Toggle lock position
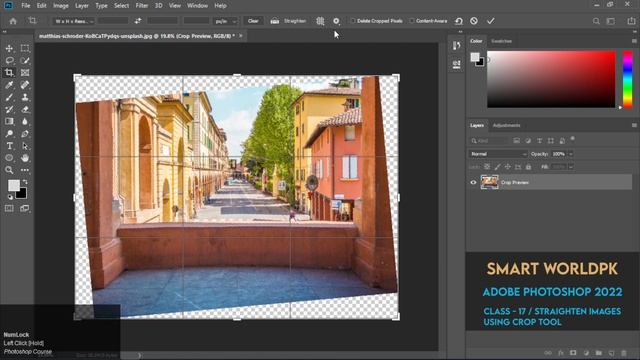The width and height of the screenshot is (640, 360). pos(507,167)
